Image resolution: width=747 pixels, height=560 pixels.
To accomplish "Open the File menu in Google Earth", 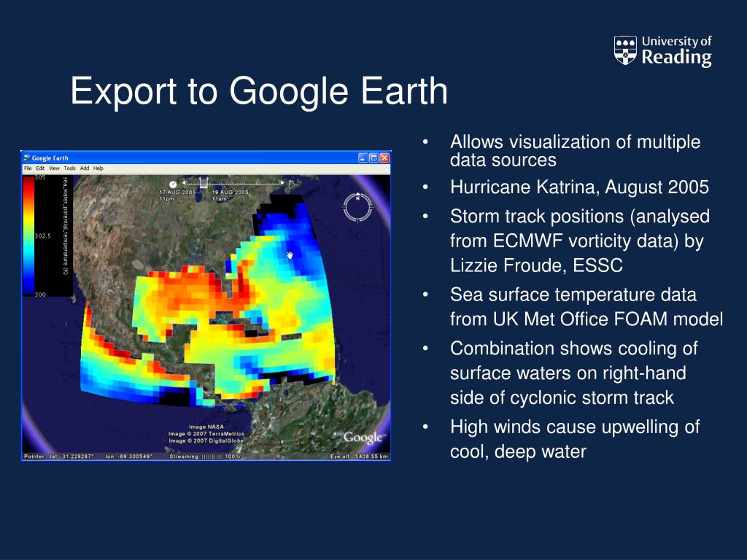I will (x=28, y=168).
